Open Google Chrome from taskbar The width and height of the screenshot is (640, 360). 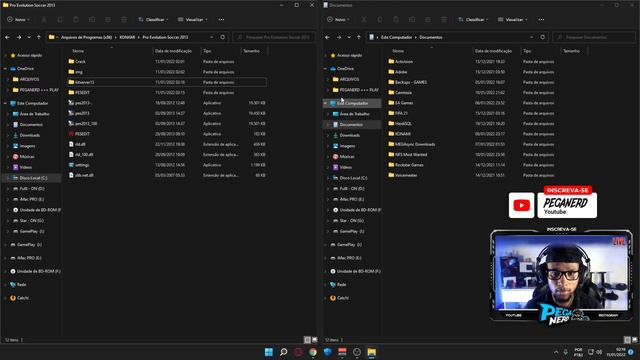pyautogui.click(x=313, y=352)
